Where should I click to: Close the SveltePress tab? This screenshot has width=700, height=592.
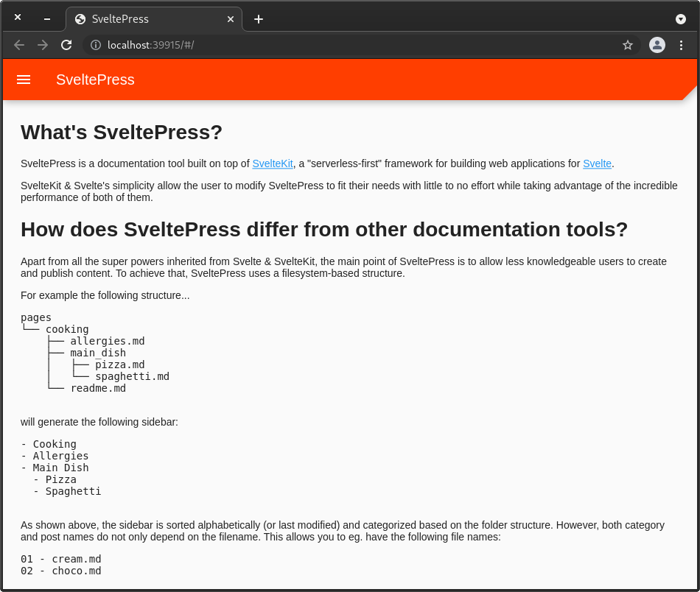pyautogui.click(x=231, y=19)
